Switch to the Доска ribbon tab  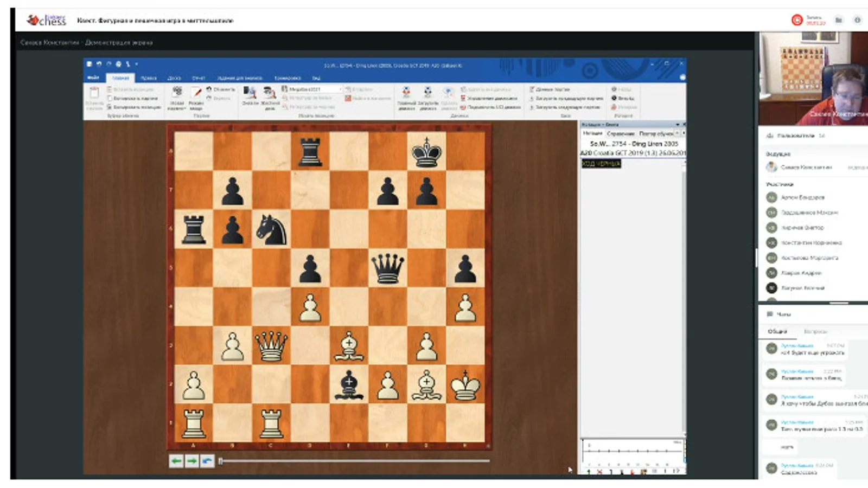(x=174, y=78)
